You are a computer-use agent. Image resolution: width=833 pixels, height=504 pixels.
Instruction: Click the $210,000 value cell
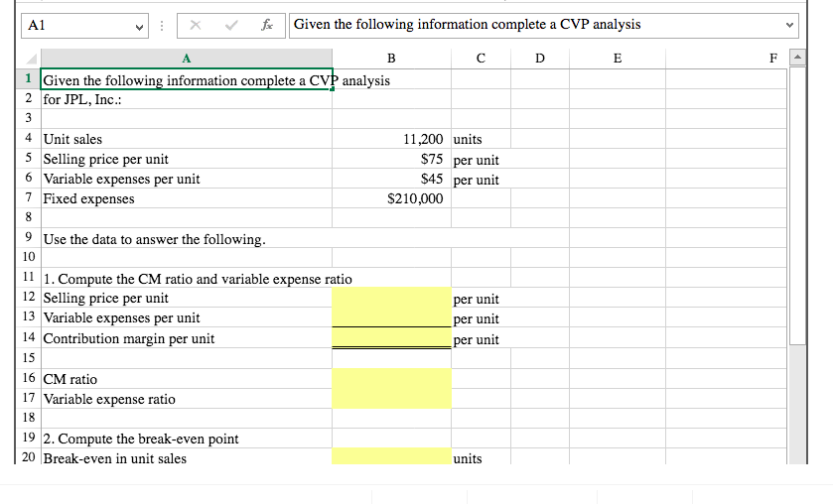click(x=391, y=198)
